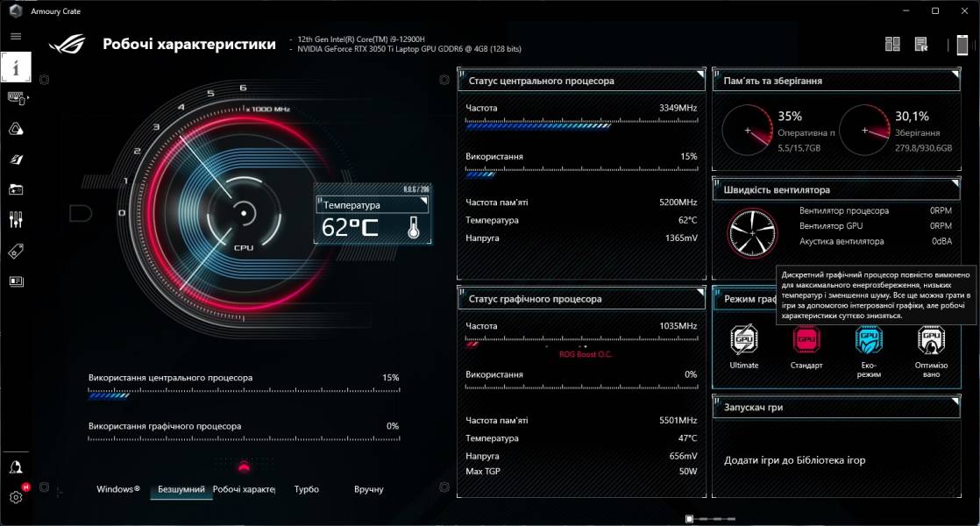
Task: Select Еко-режим GPU mode
Action: (x=869, y=351)
